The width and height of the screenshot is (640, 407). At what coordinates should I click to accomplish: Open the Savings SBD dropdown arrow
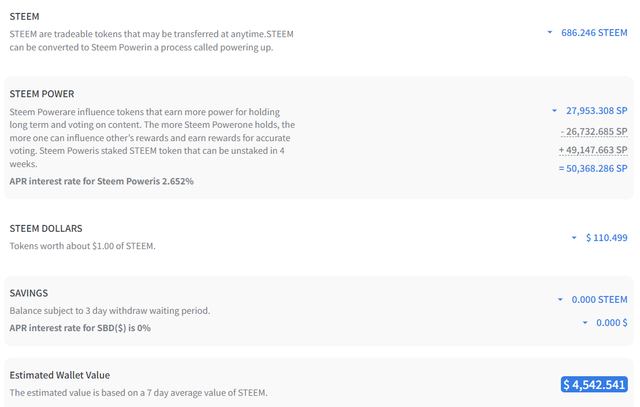585,322
